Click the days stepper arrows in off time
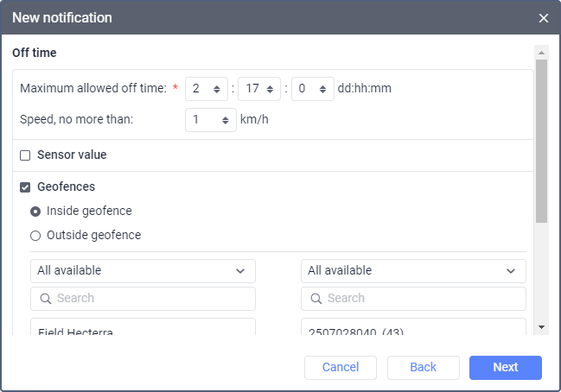 [x=217, y=89]
